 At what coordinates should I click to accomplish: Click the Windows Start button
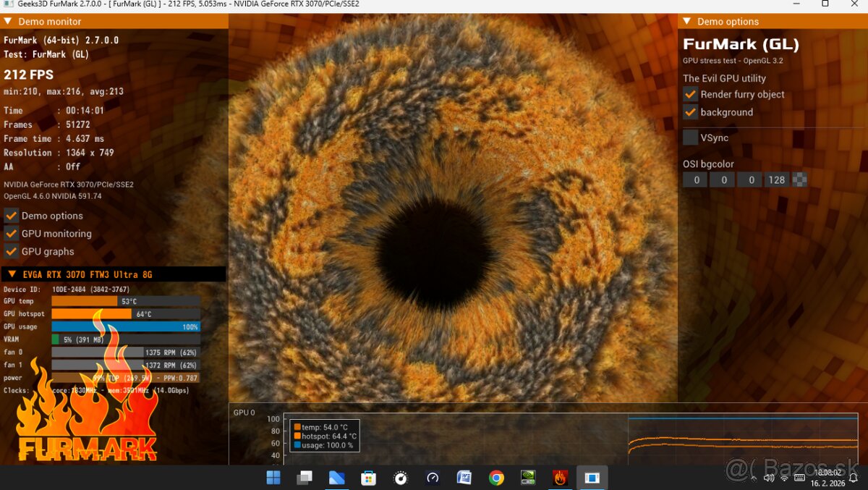point(273,478)
